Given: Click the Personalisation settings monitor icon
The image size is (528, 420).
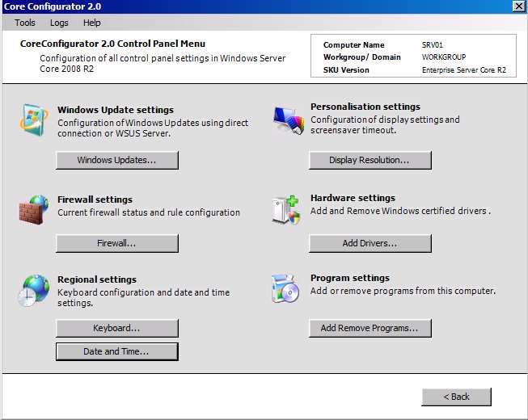Looking at the screenshot, I should click(x=288, y=120).
